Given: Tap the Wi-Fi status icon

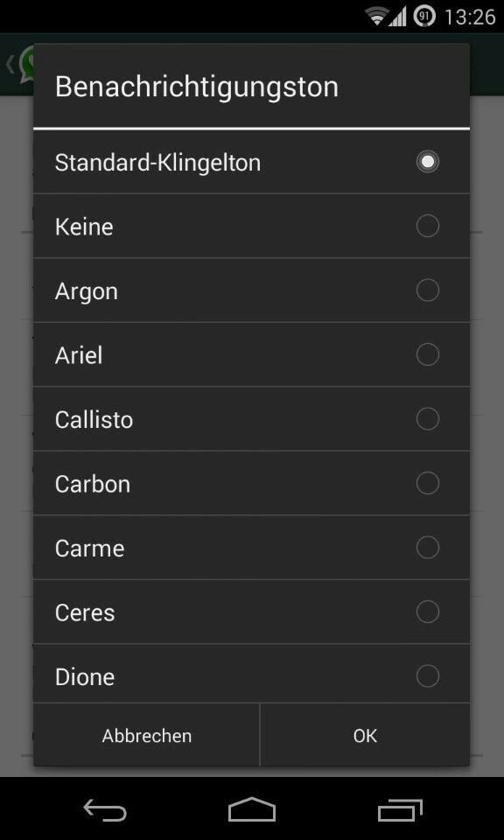Looking at the screenshot, I should pyautogui.click(x=377, y=17).
